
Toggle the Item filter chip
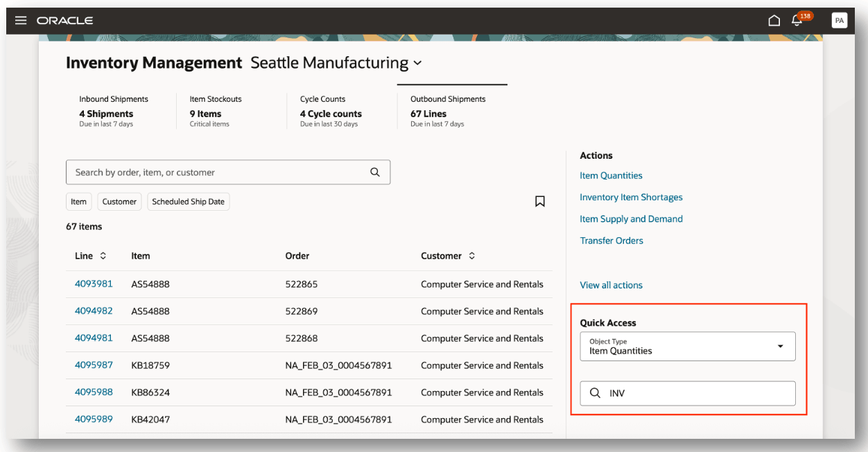pos(78,202)
